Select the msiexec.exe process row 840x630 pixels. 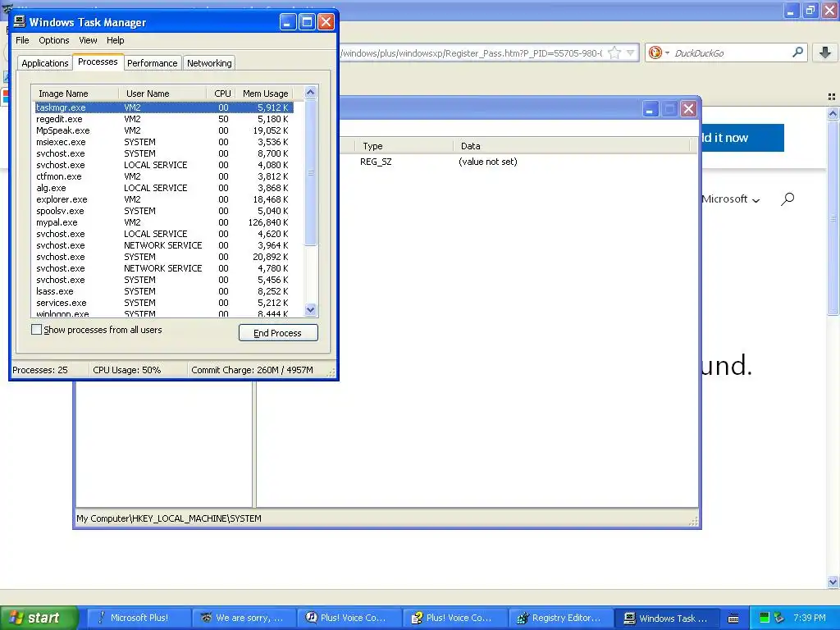[163, 142]
